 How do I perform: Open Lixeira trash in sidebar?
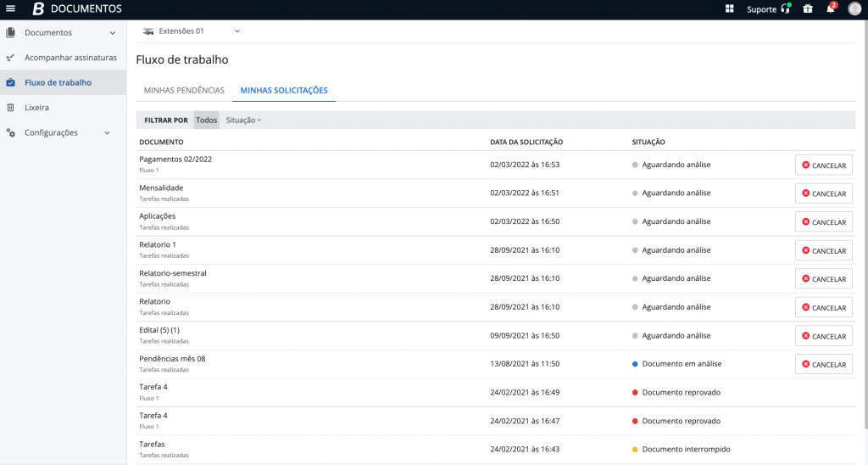point(36,108)
